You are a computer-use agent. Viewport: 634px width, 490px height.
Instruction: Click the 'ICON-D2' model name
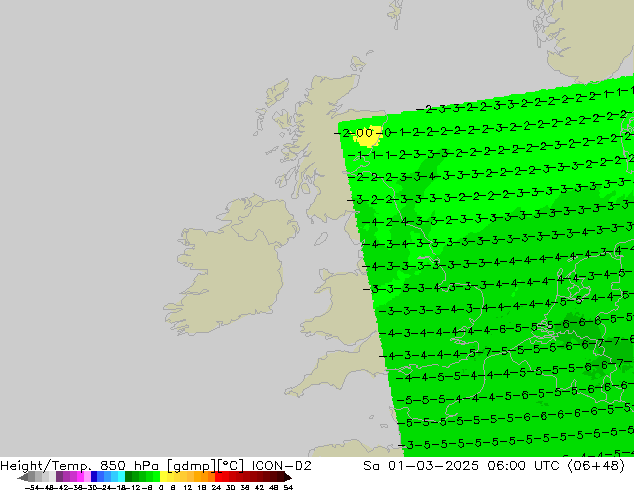tap(281, 466)
